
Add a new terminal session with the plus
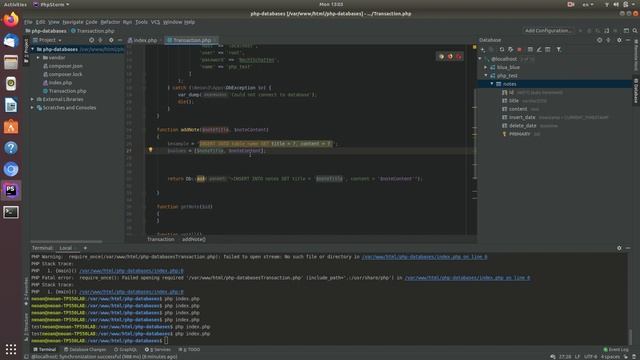(x=85, y=248)
